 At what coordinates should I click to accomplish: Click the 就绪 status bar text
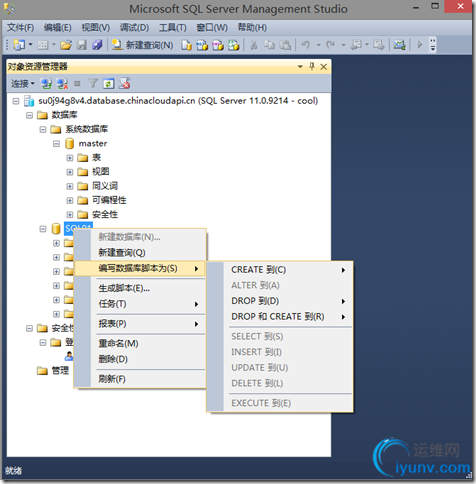pyautogui.click(x=13, y=471)
